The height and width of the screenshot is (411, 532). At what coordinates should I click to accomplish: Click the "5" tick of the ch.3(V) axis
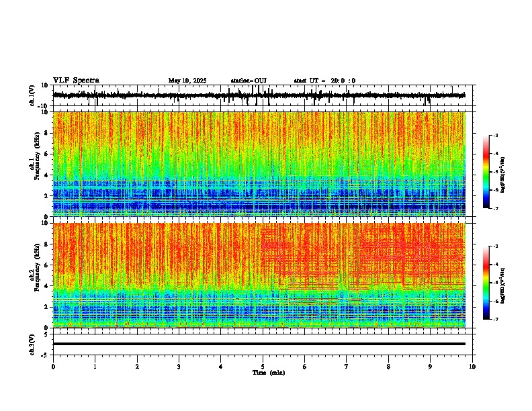pyautogui.click(x=46, y=334)
